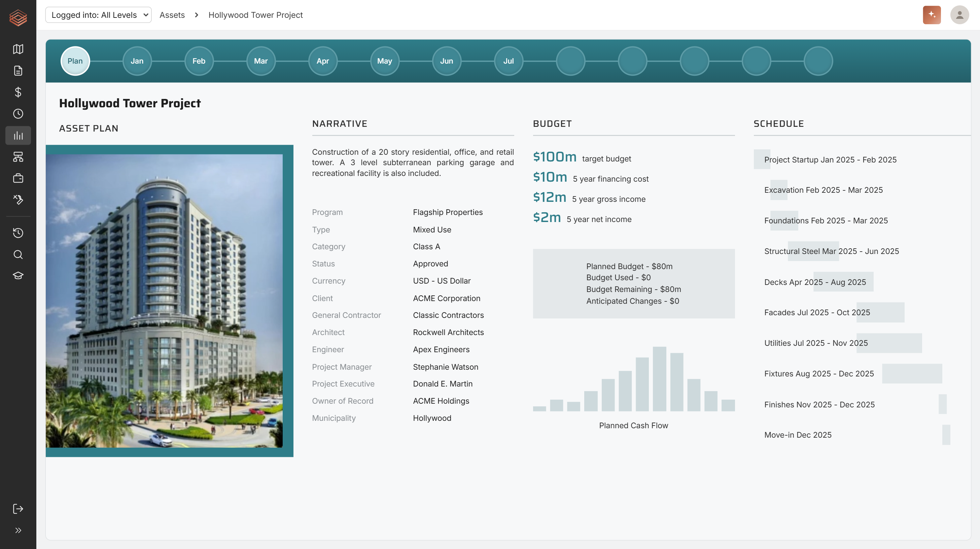Open the graduation cap learning icon

point(18,276)
